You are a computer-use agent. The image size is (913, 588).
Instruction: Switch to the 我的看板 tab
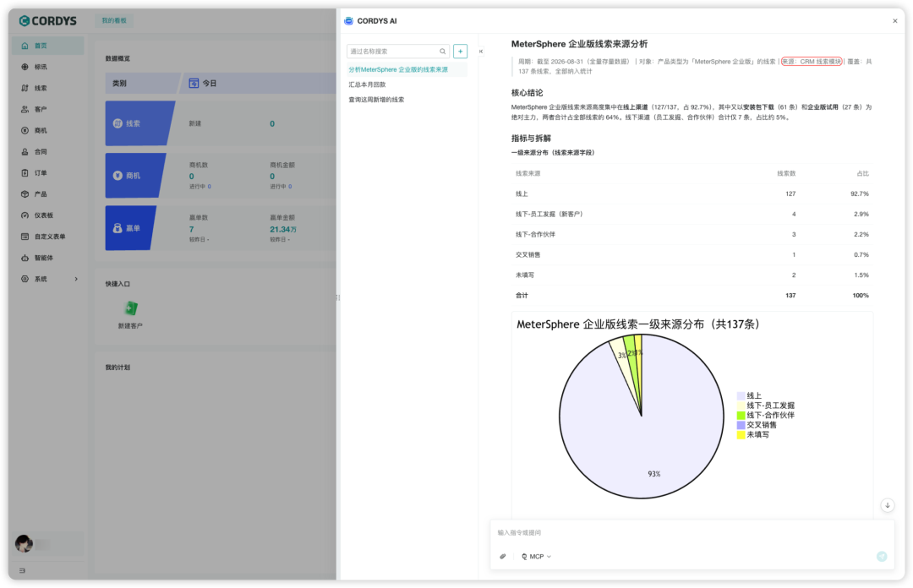114,20
